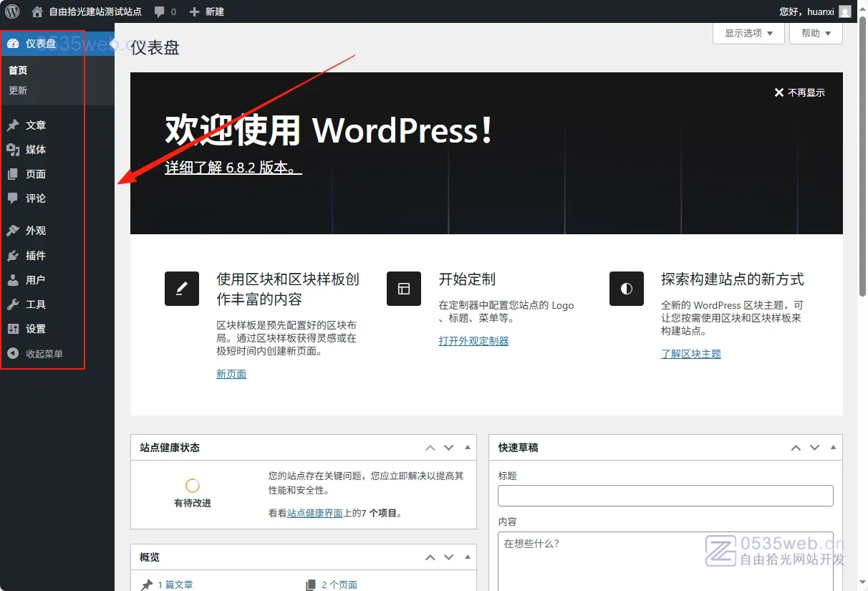Follow the 了解区块主题 link
This screenshot has height=591, width=868.
tap(690, 354)
